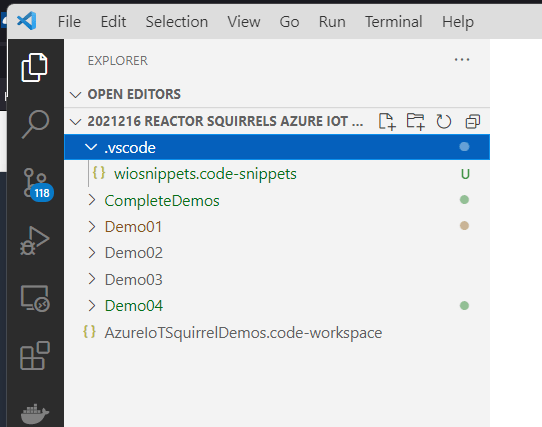Collapse the 2021216 Reactor Squirrels workspace section
This screenshot has height=427, width=542.
pos(75,122)
